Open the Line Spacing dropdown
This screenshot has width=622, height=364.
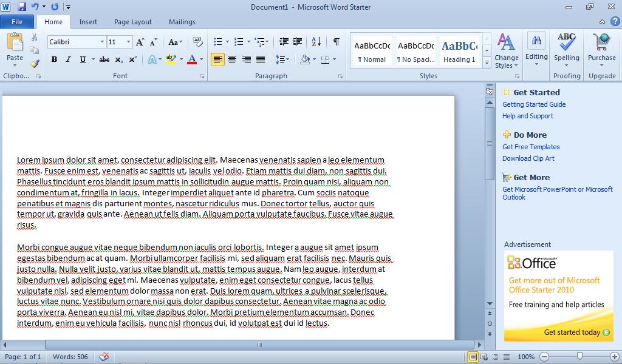click(x=282, y=59)
